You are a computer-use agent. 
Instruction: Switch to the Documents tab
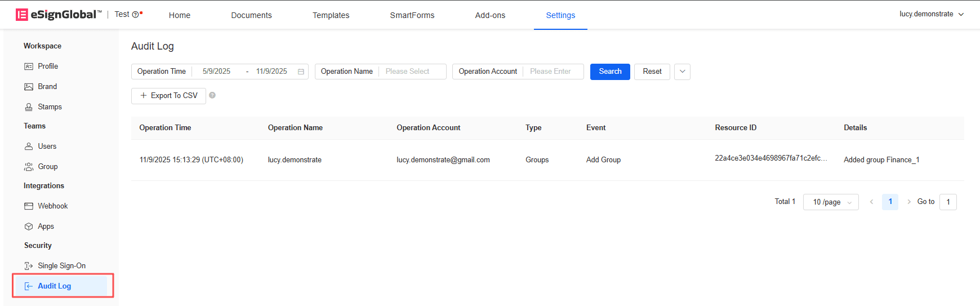(x=251, y=15)
